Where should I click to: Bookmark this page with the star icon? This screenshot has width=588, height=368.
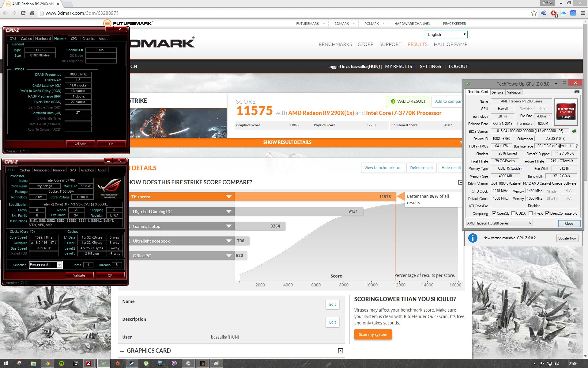click(534, 13)
